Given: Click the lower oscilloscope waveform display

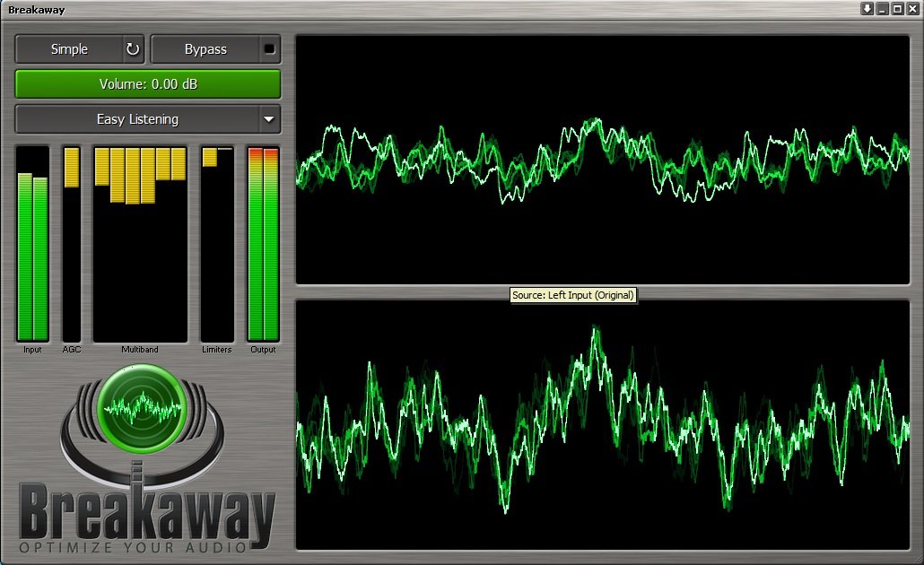Looking at the screenshot, I should point(602,425).
